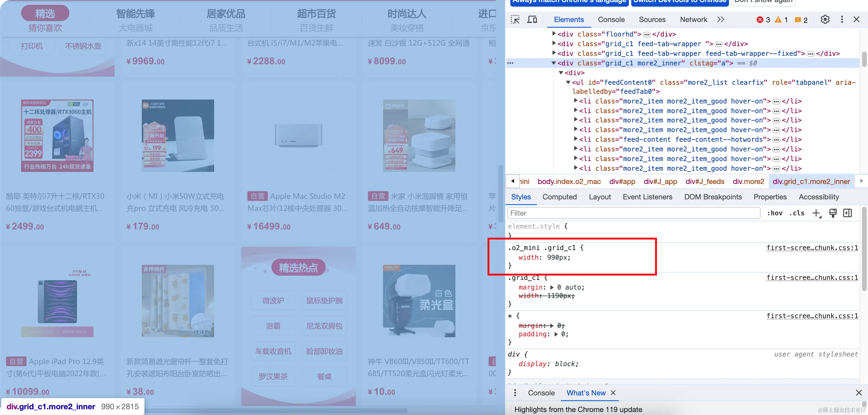This screenshot has width=868, height=415.
Task: Click the new style rule plus icon
Action: tap(816, 213)
